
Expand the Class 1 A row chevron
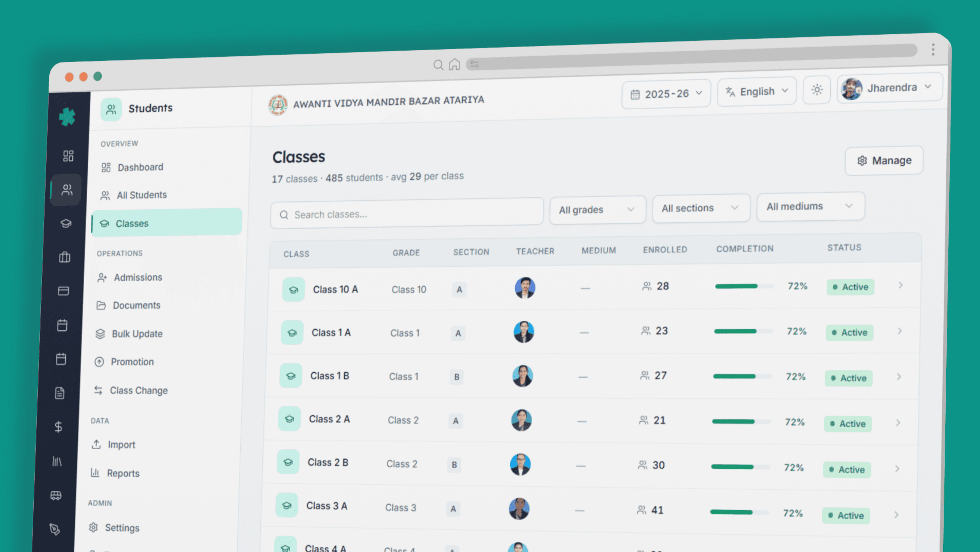900,331
